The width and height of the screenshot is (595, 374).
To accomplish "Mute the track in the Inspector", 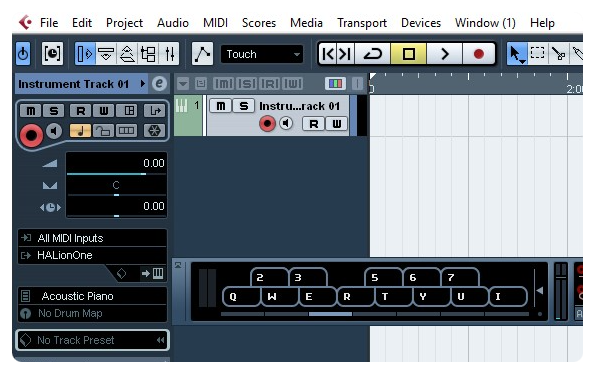I will 31,111.
